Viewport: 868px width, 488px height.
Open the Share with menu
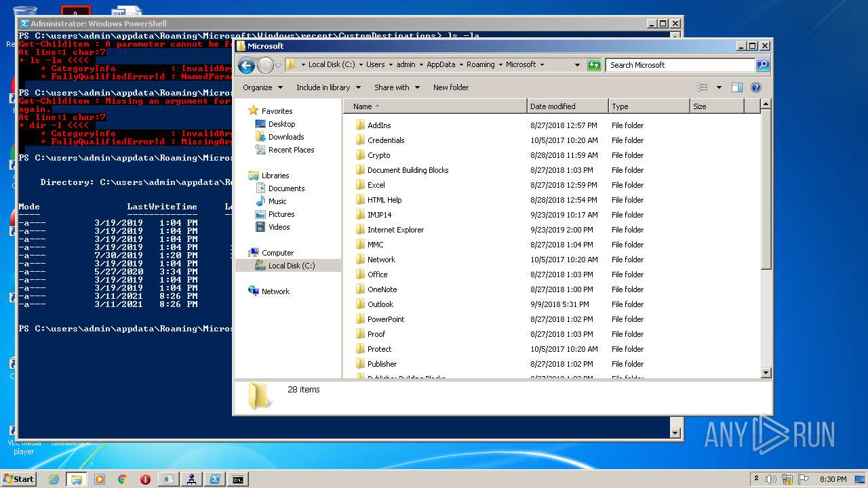click(397, 87)
